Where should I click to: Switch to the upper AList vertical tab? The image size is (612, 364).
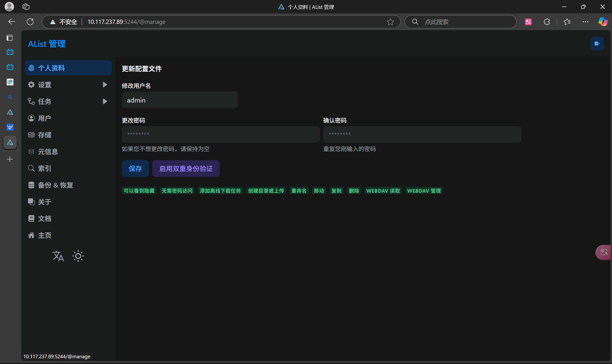(x=10, y=112)
